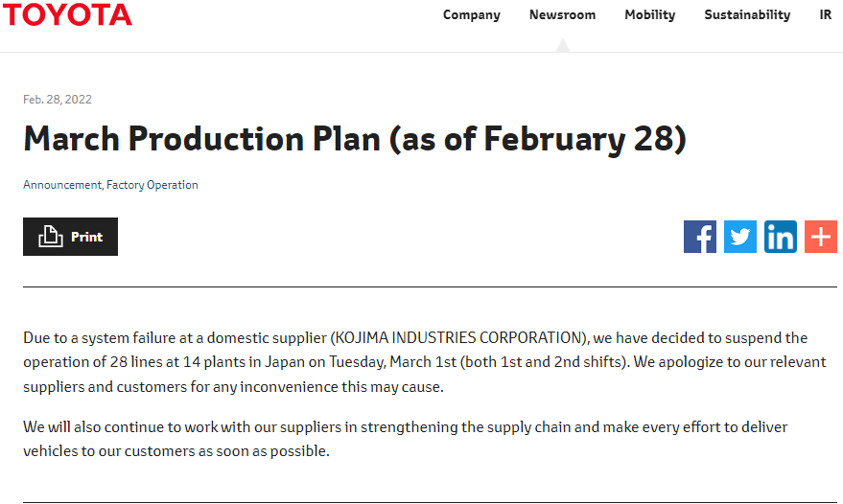Follow the Announcement category link
The width and height of the screenshot is (843, 504).
click(x=61, y=185)
